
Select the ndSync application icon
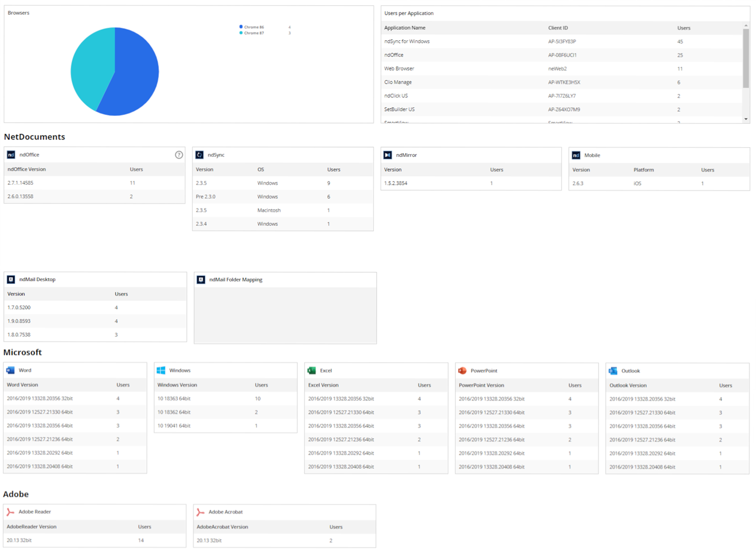(199, 155)
